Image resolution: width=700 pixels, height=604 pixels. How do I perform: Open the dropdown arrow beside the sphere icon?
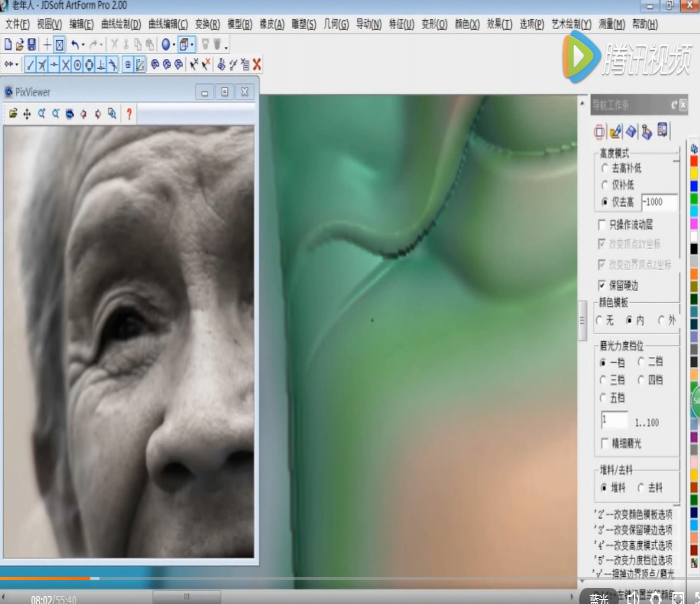coord(176,44)
